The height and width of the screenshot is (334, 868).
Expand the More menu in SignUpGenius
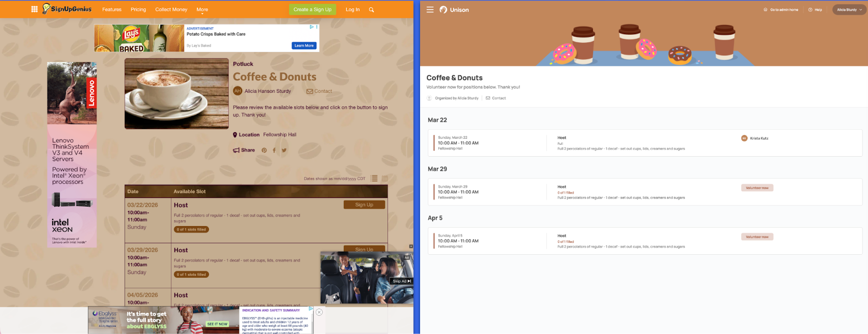(x=202, y=10)
